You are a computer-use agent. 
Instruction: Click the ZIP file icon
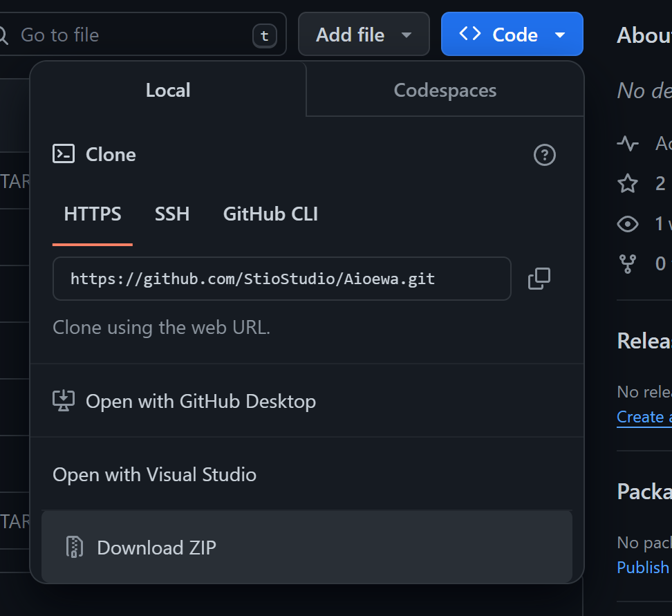(x=74, y=547)
